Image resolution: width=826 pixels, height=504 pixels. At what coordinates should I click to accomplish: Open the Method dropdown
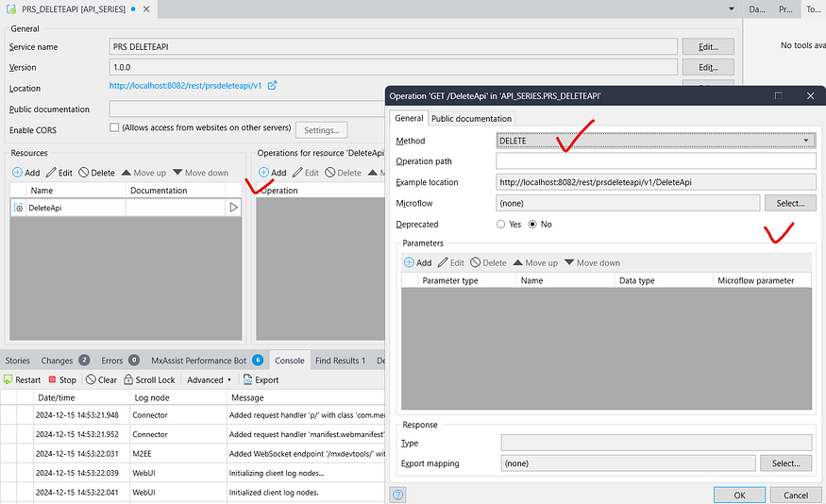655,141
